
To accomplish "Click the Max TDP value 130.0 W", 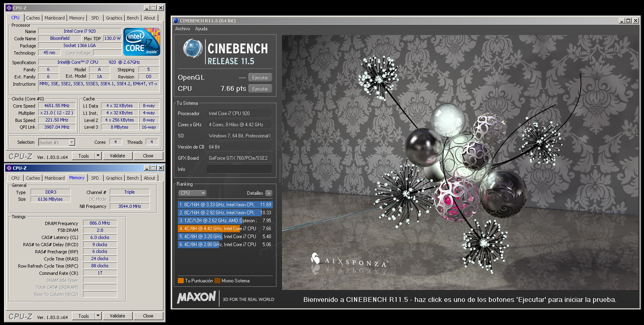I will click(x=113, y=38).
